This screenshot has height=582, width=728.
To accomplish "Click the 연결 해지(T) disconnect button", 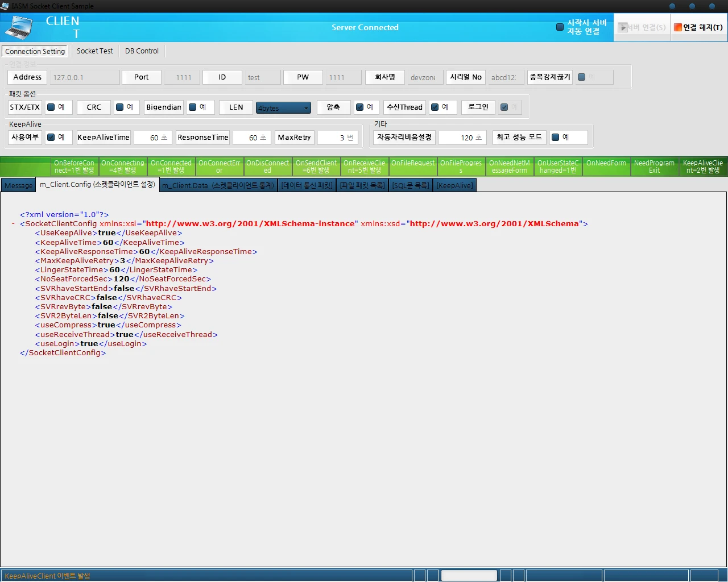I will click(699, 27).
